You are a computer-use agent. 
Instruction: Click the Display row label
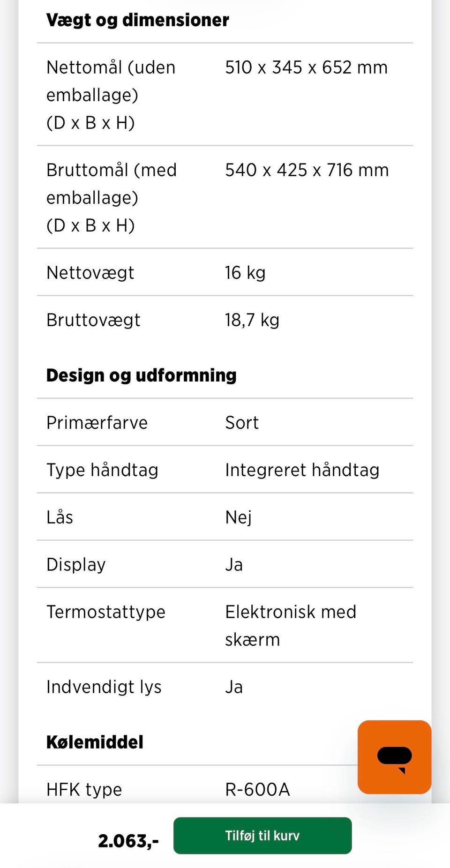(x=76, y=565)
